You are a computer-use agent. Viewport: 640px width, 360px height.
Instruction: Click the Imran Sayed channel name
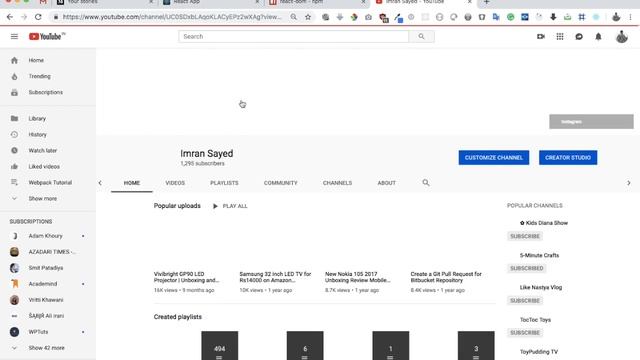(x=207, y=154)
